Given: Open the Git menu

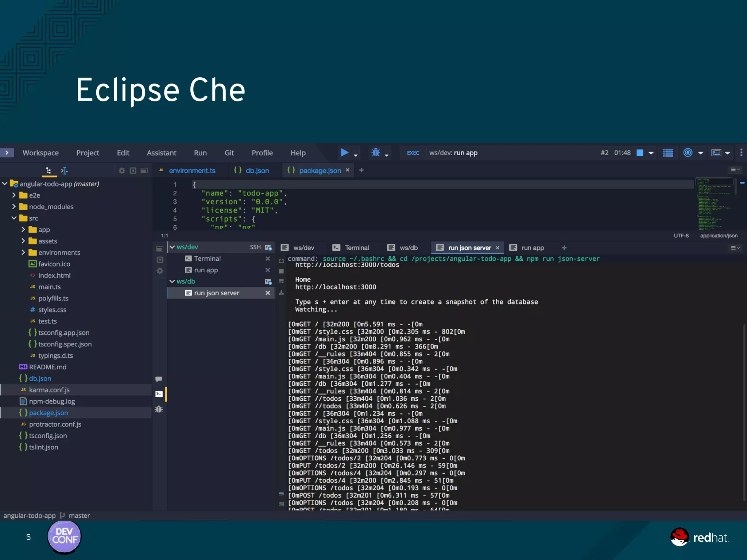Looking at the screenshot, I should (229, 153).
